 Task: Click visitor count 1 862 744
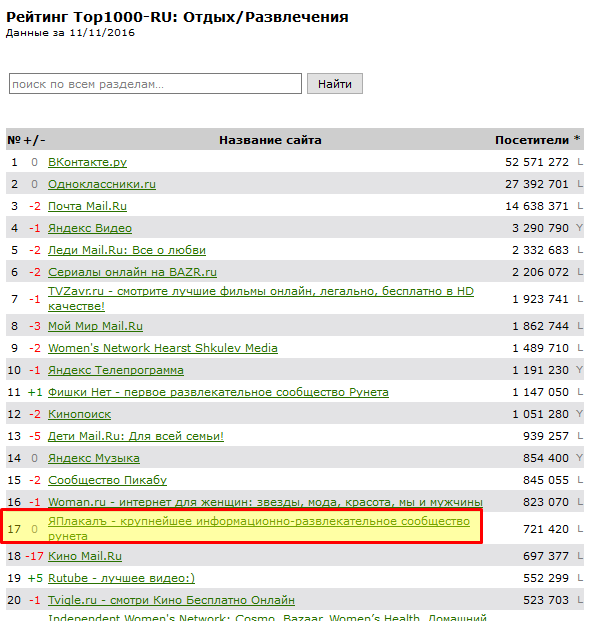pos(540,326)
